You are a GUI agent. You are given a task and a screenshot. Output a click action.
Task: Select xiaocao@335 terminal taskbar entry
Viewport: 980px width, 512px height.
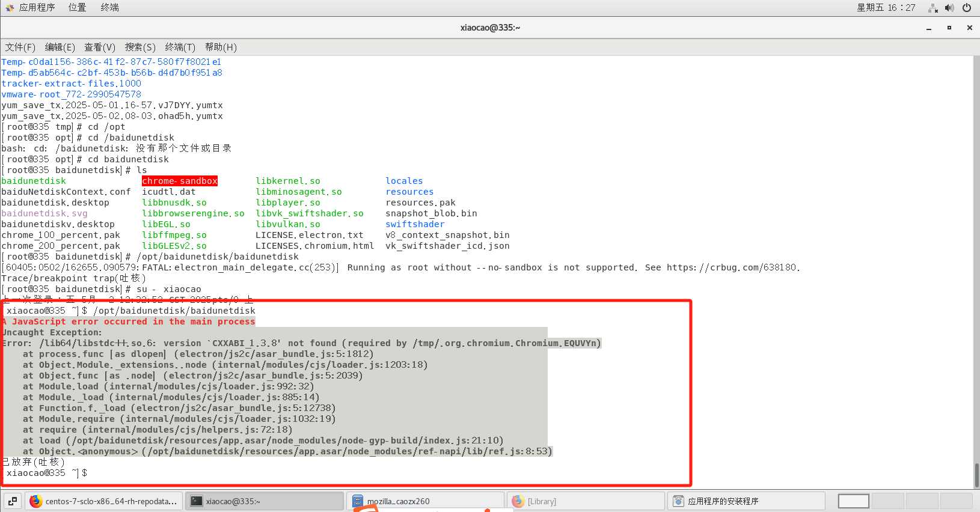point(264,501)
